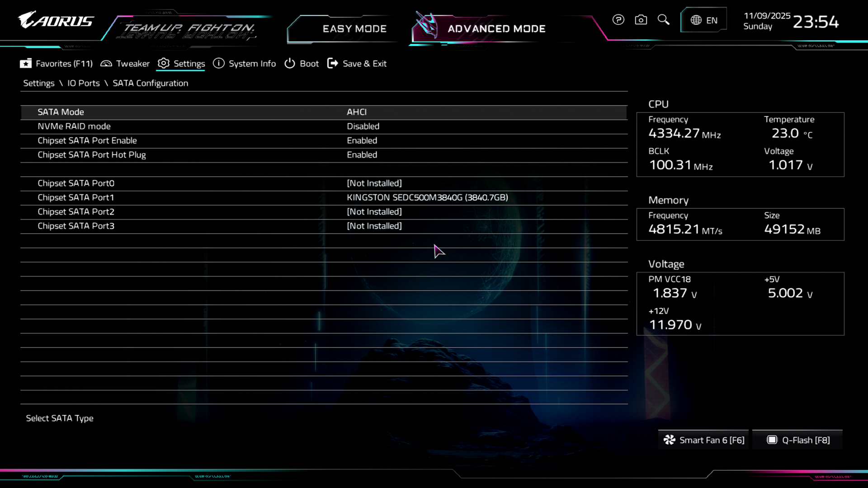Click the Tweaker gauge icon
This screenshot has width=868, height=488.
point(106,64)
